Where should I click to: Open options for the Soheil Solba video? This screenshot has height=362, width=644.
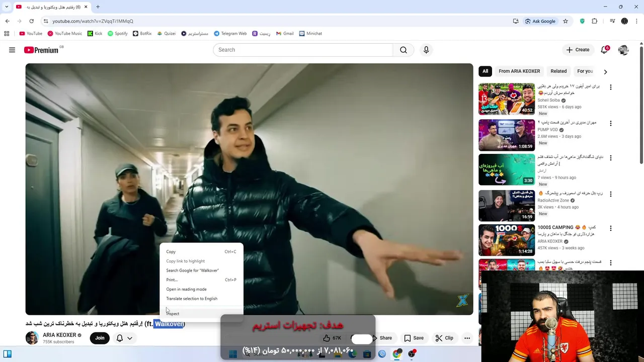pyautogui.click(x=611, y=87)
